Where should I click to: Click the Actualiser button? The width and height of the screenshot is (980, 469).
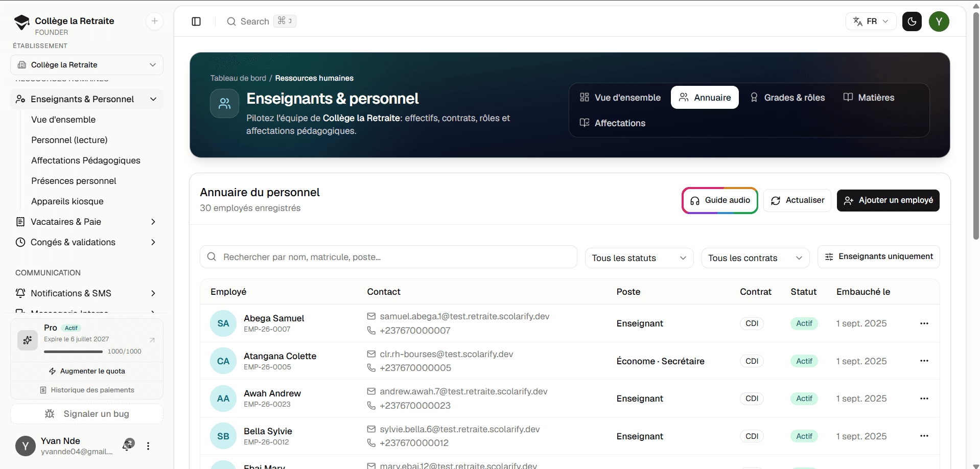click(797, 200)
